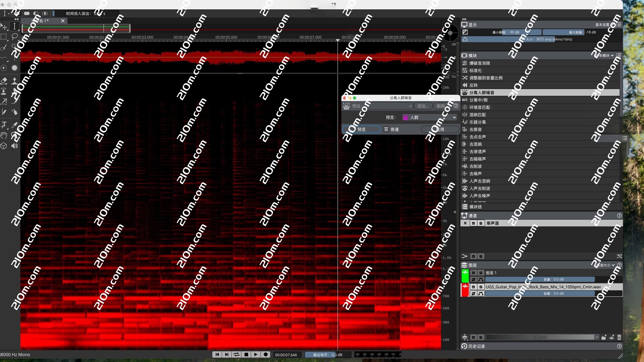The height and width of the screenshot is (362, 644).
Task: Select the eyedropper tool
Action: tap(14, 125)
